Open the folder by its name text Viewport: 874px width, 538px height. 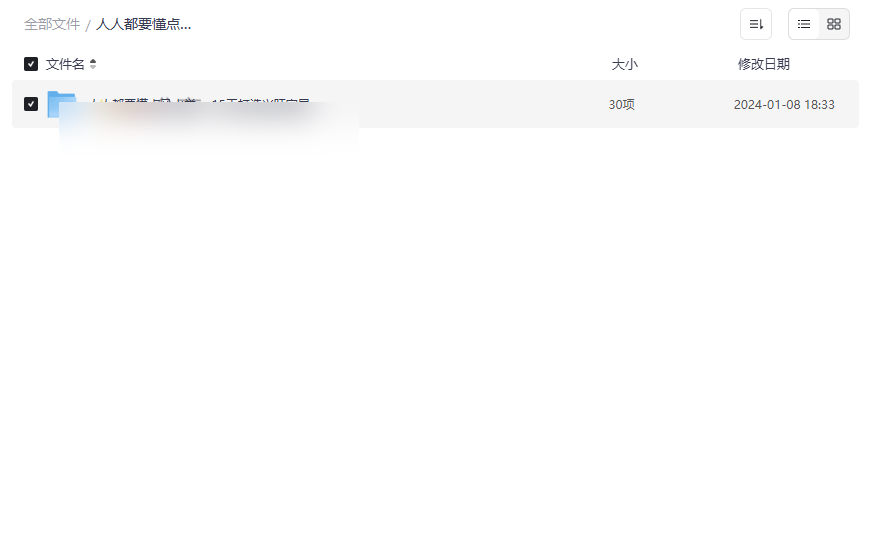pos(201,103)
